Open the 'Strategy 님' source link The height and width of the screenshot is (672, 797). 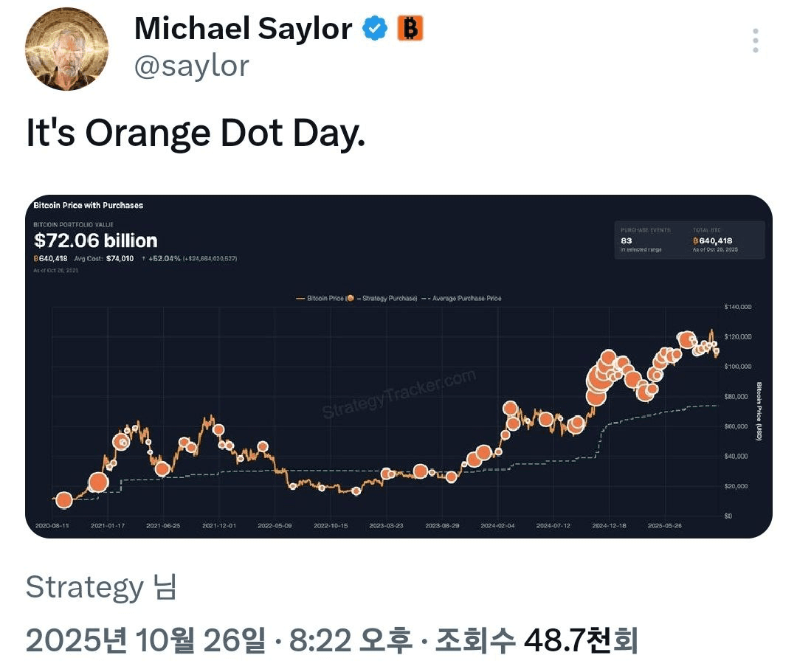click(101, 587)
